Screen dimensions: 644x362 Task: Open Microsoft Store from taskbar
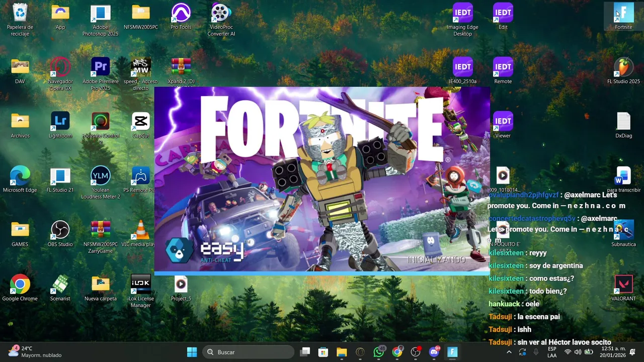point(323,352)
